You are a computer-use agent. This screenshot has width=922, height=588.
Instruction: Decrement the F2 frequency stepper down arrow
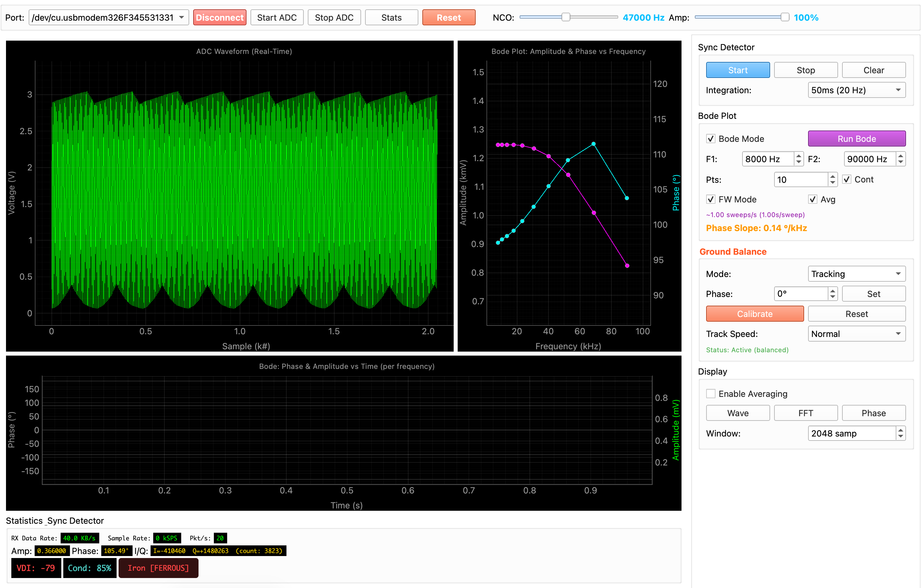[901, 162]
